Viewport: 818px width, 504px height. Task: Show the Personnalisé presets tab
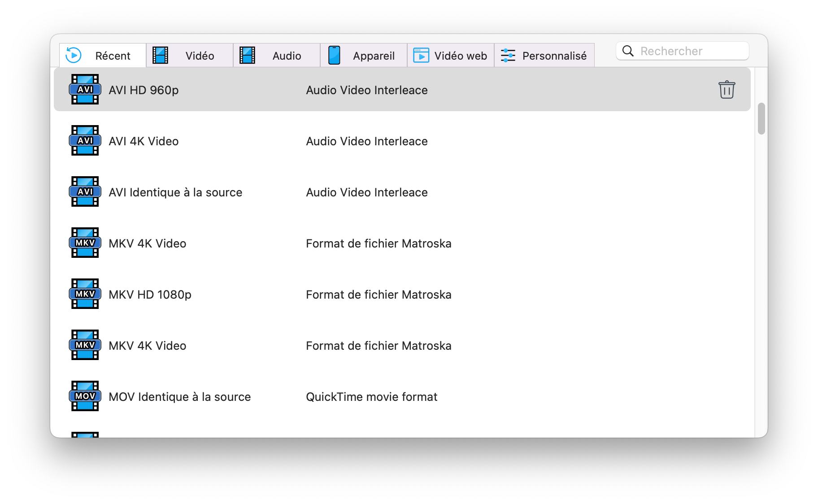click(544, 56)
